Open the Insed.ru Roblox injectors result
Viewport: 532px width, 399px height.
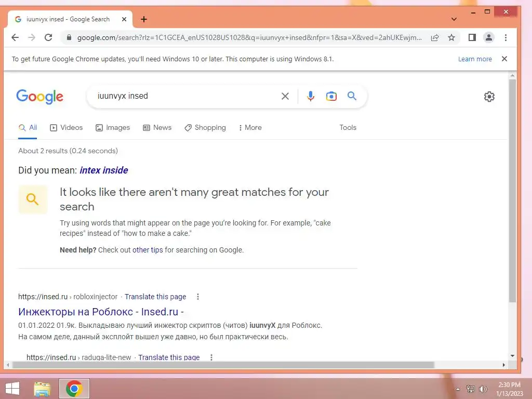[x=101, y=312]
